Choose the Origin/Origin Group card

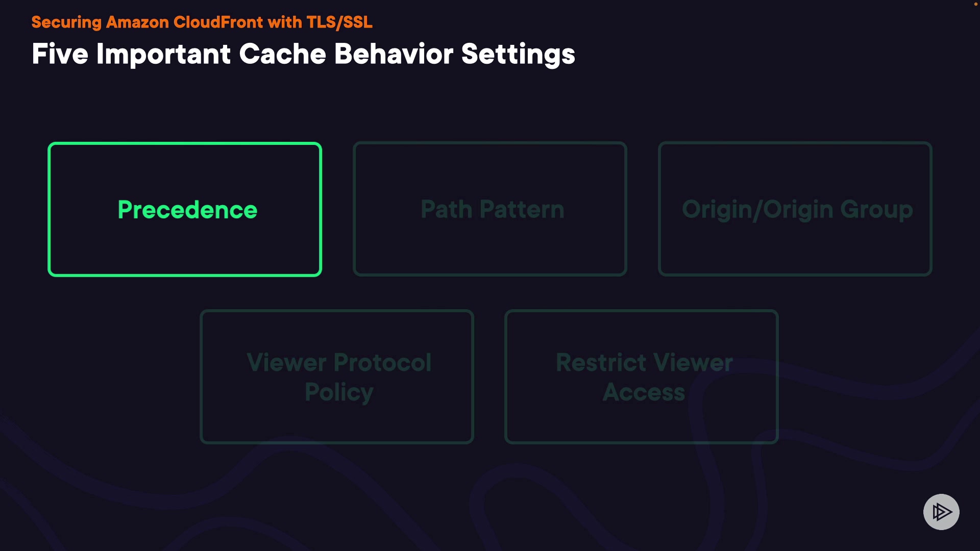coord(795,210)
